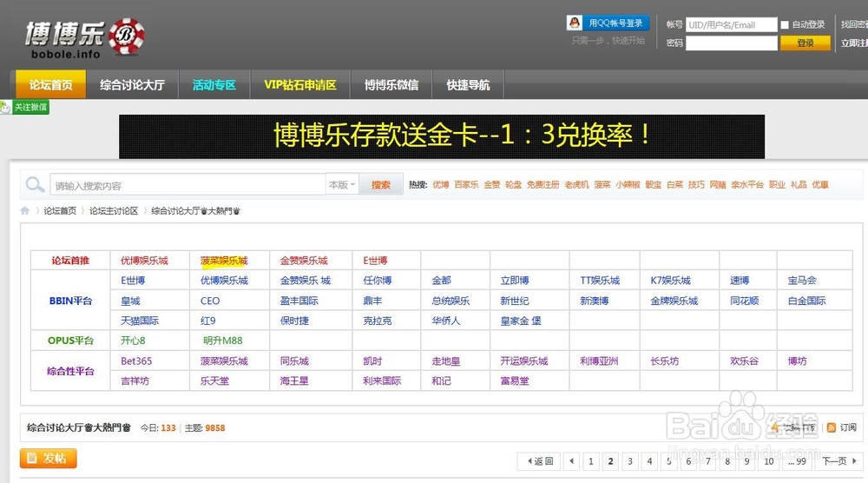Click the 返回 back button in pagination
868x483 pixels.
point(541,460)
